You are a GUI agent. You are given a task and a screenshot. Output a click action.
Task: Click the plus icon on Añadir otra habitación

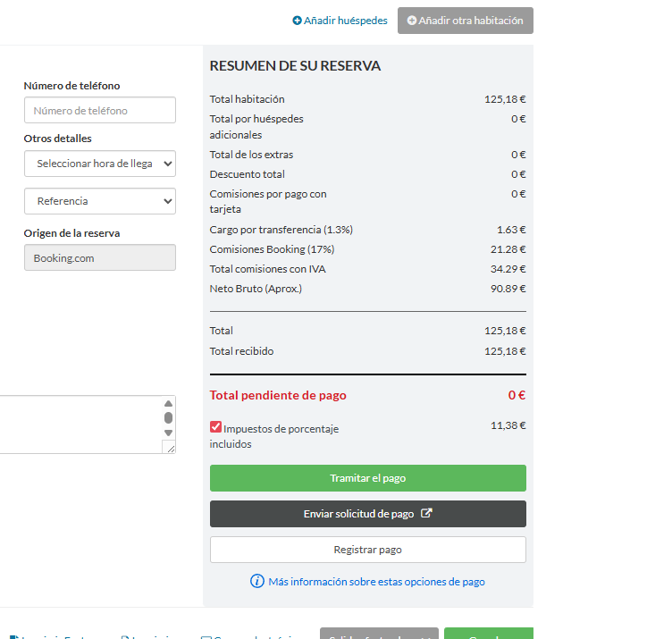pos(412,21)
